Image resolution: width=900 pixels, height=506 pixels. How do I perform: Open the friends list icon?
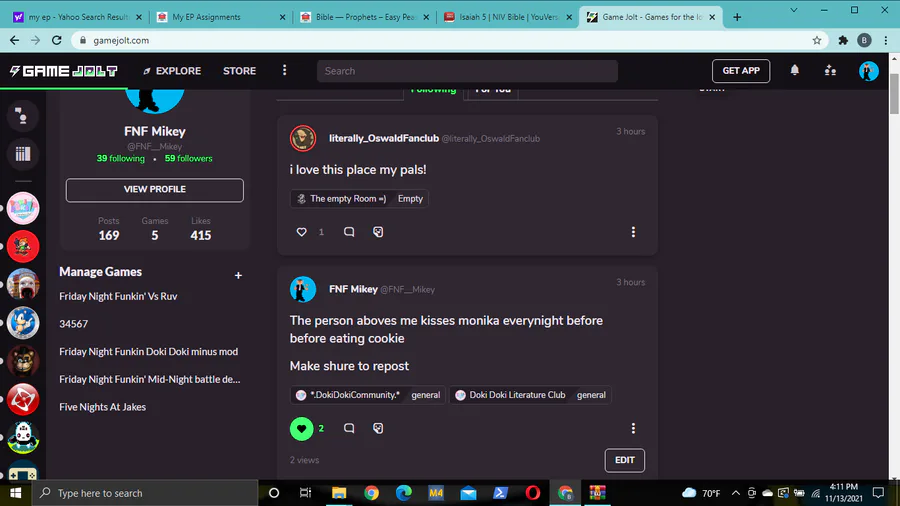click(830, 71)
